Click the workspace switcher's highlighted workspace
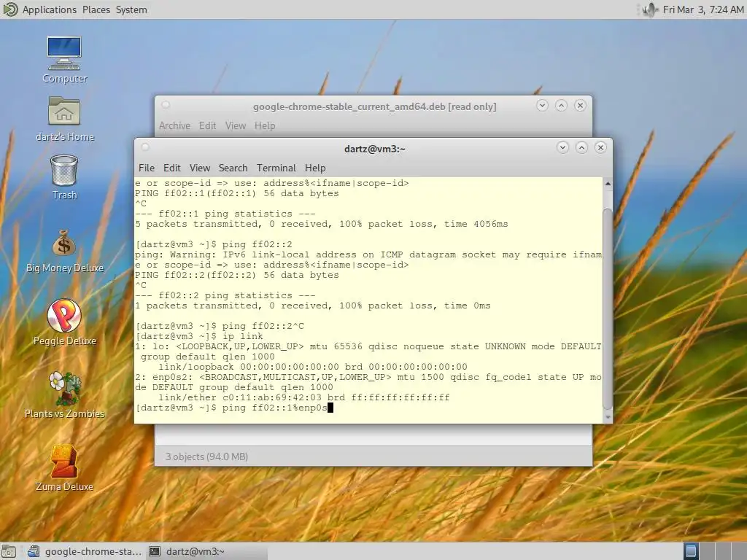 tap(692, 551)
